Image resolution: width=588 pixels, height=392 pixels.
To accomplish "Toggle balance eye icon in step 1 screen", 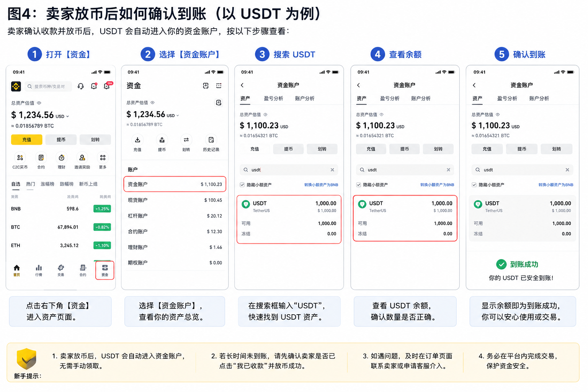I will point(39,103).
